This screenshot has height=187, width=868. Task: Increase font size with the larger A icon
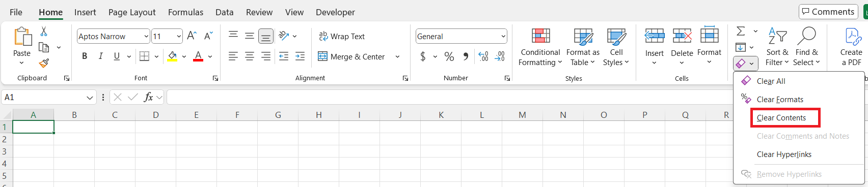point(192,36)
